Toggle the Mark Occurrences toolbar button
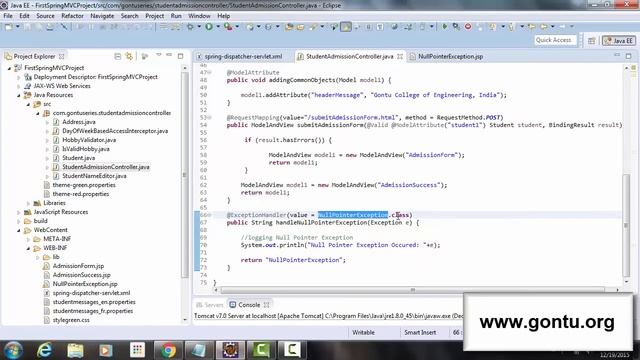The height and width of the screenshot is (360, 640). click(x=346, y=27)
